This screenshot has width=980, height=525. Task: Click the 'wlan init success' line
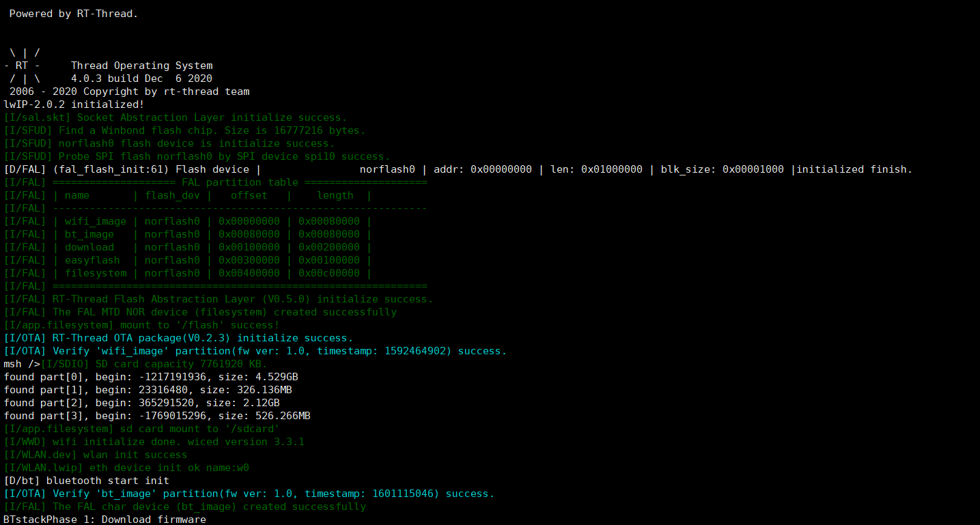[x=96, y=455]
